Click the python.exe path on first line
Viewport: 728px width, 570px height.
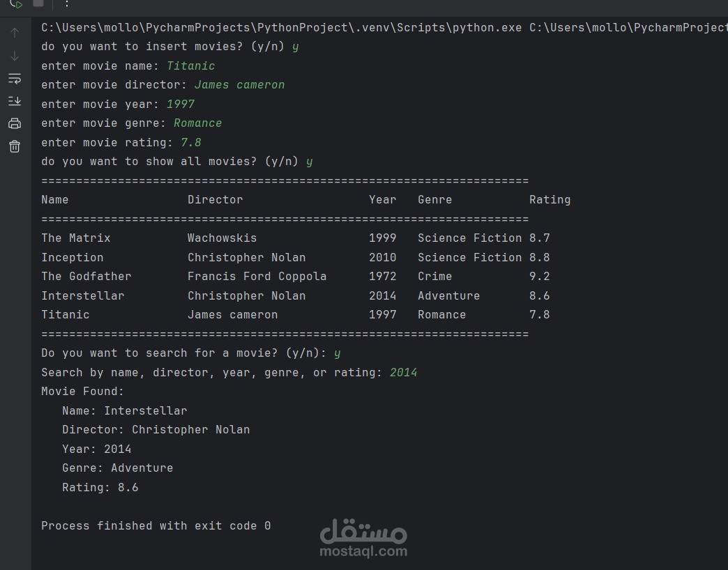[281, 28]
